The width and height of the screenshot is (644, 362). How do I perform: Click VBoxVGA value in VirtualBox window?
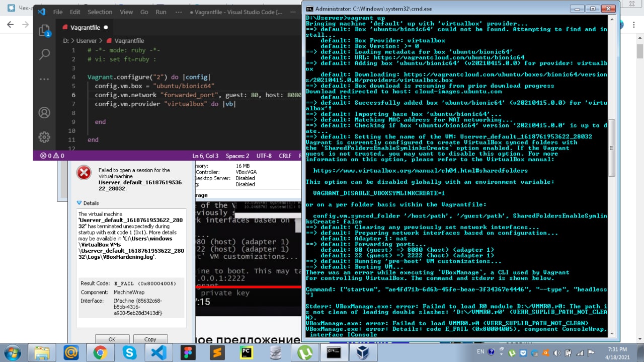coord(246,172)
